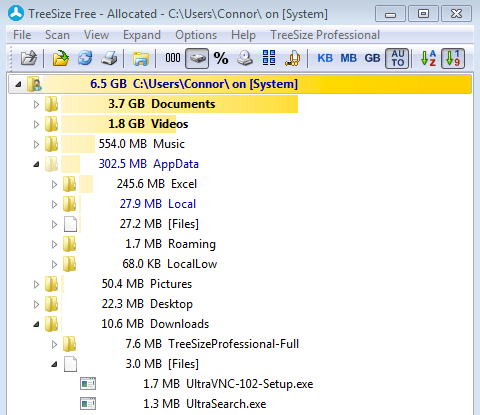Click the disc drive toolbar icon
480x415 pixels.
245,58
